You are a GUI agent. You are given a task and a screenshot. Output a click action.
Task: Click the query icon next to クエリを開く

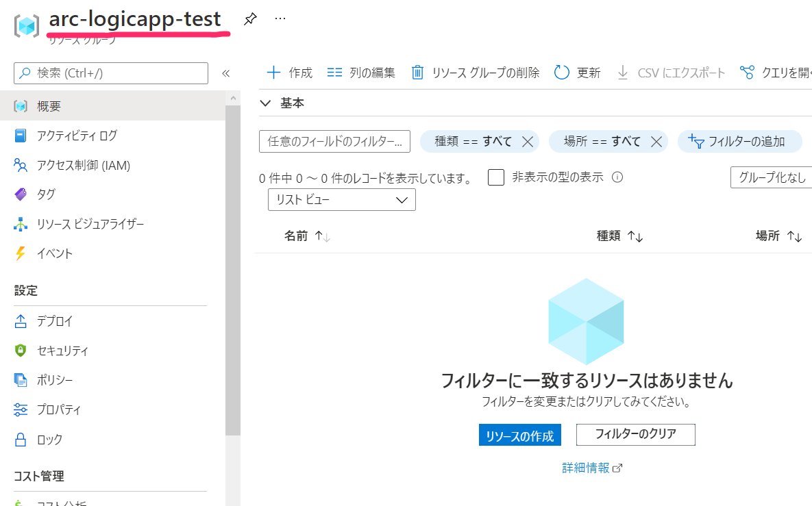748,73
